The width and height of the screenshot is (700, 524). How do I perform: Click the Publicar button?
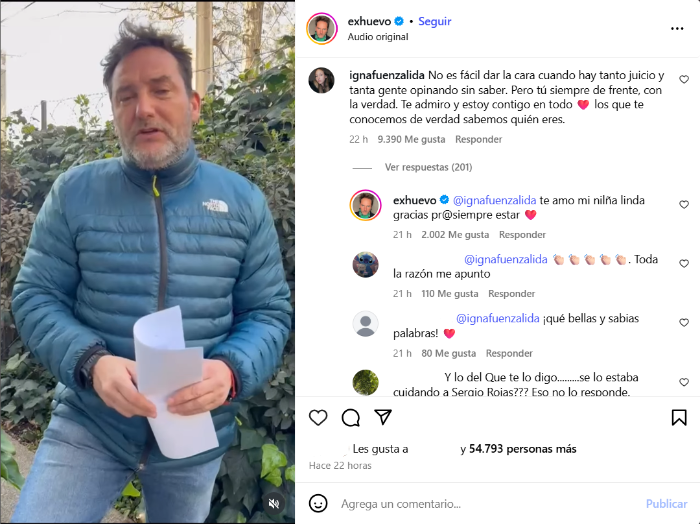667,504
